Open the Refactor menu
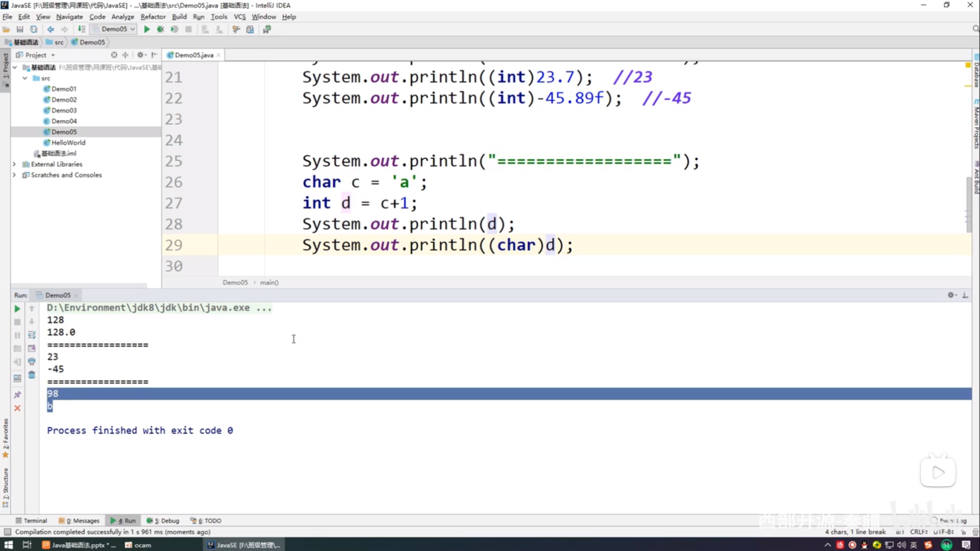This screenshot has width=980, height=551. coord(153,17)
